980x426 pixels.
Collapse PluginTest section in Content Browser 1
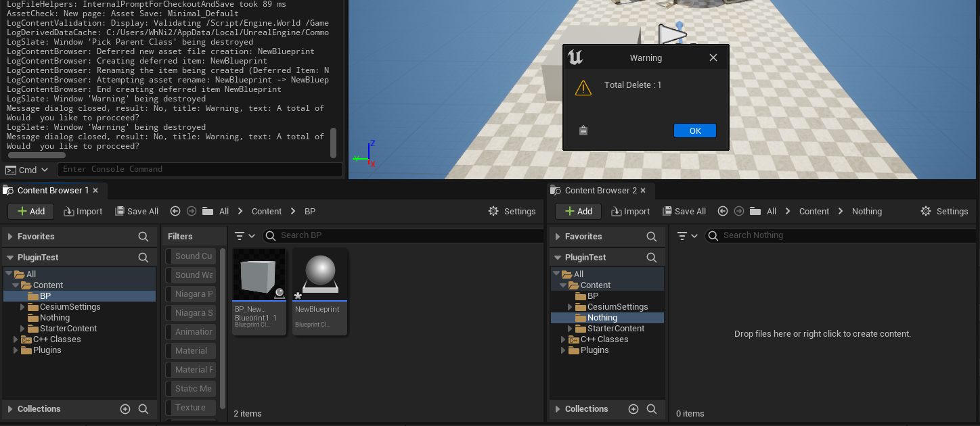coord(9,258)
